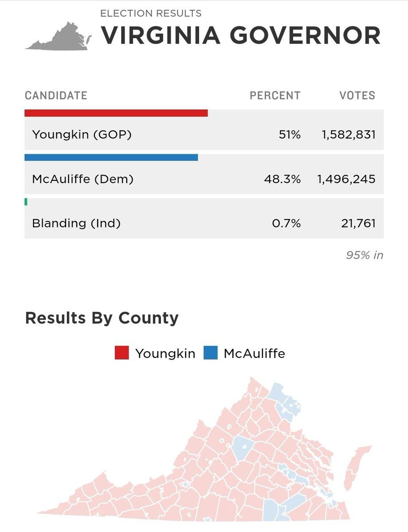
Task: Click Youngkin's 1,582,831 vote total
Action: [x=349, y=134]
